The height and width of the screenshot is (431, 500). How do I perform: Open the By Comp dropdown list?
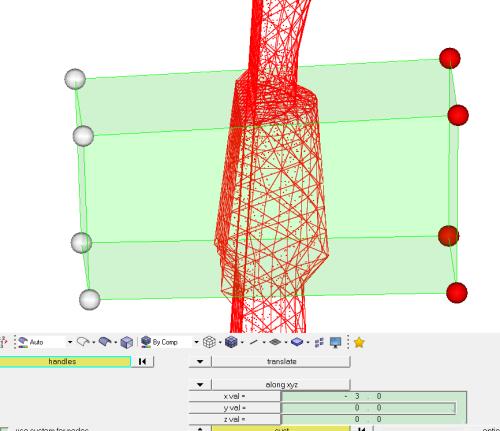click(x=196, y=342)
